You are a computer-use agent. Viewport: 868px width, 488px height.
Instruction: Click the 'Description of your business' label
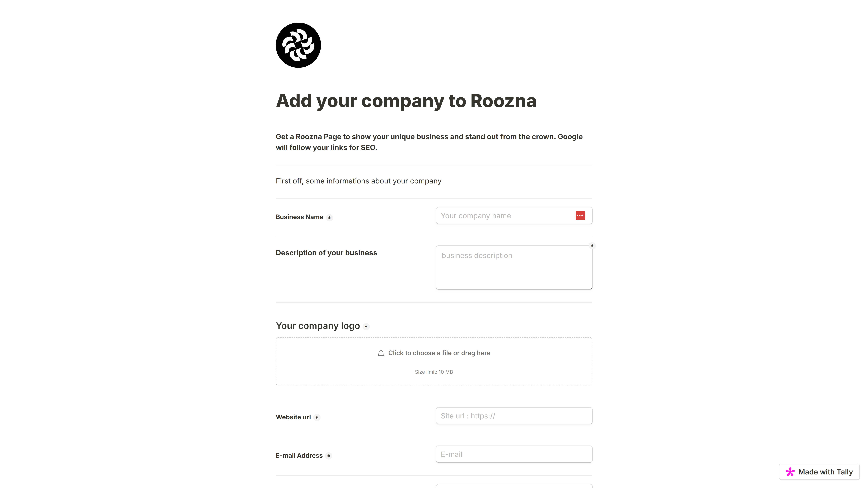[x=326, y=253]
